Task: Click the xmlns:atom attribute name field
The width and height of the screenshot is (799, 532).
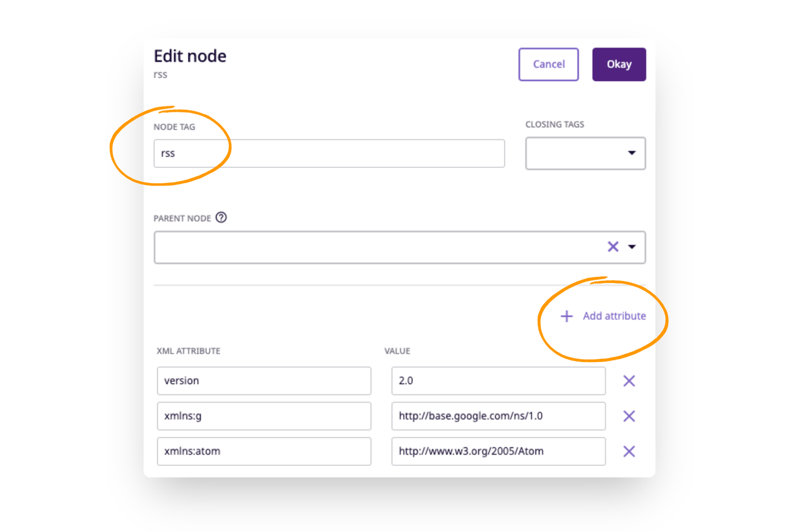Action: click(264, 451)
